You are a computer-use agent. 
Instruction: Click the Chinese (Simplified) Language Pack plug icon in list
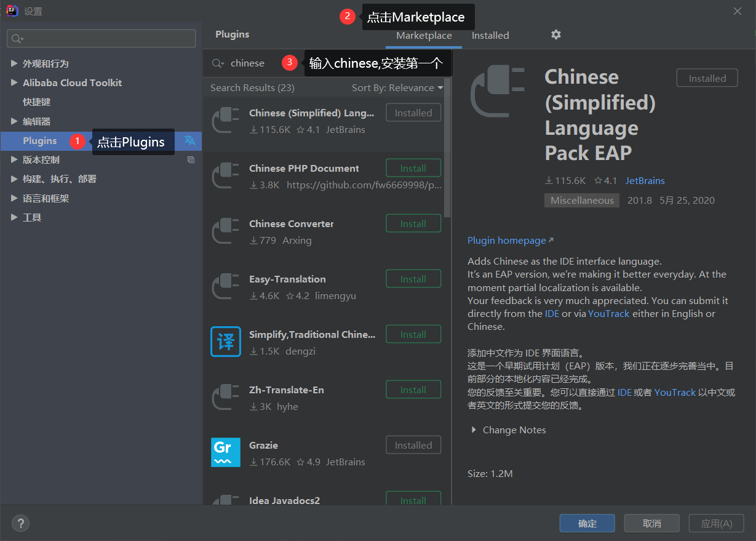click(226, 120)
